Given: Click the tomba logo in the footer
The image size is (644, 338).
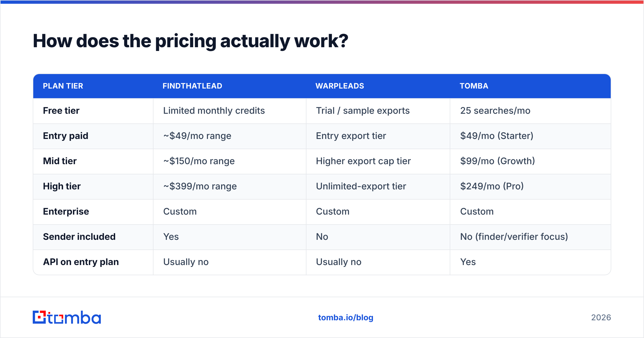Looking at the screenshot, I should click(67, 317).
